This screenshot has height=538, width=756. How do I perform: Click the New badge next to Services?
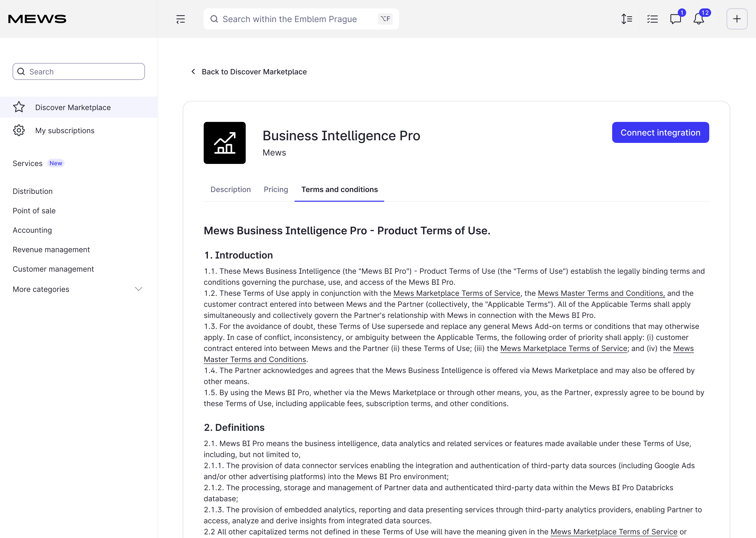point(56,163)
